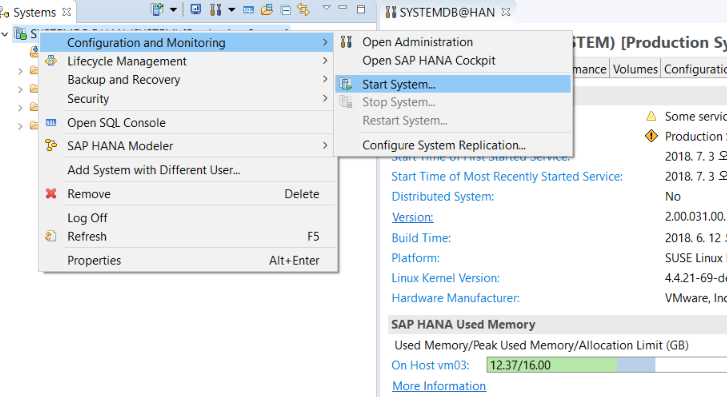Click the Platform label
This screenshot has height=397, width=727.
tap(415, 258)
